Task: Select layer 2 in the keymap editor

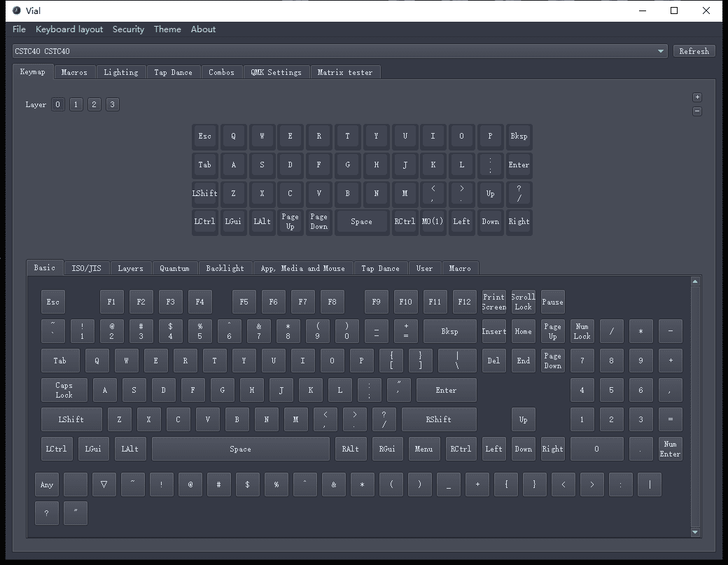Action: point(94,104)
